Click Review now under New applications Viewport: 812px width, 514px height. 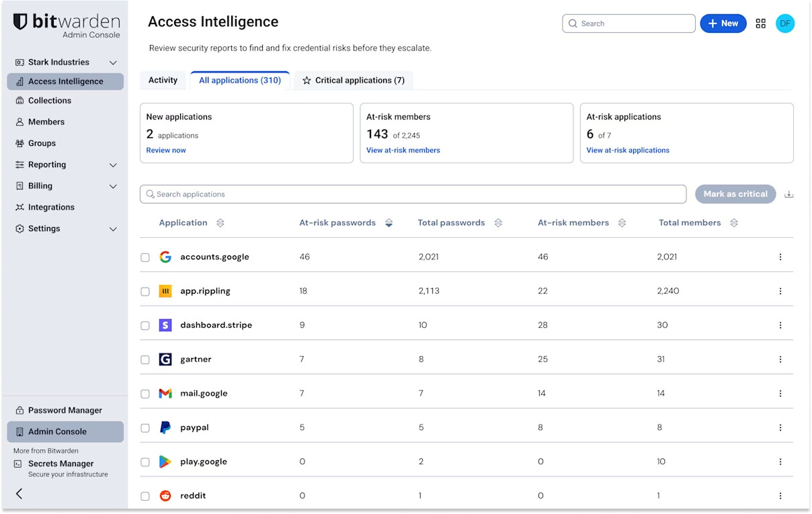click(165, 150)
